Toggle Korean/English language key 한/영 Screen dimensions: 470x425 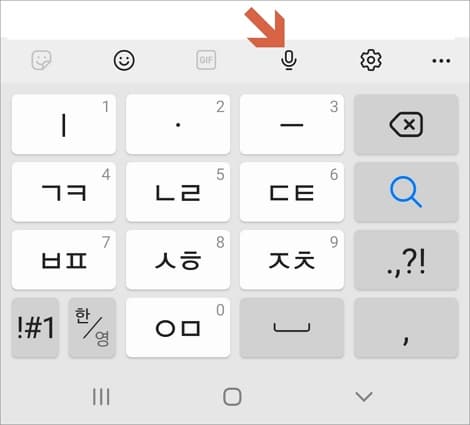[x=92, y=328]
